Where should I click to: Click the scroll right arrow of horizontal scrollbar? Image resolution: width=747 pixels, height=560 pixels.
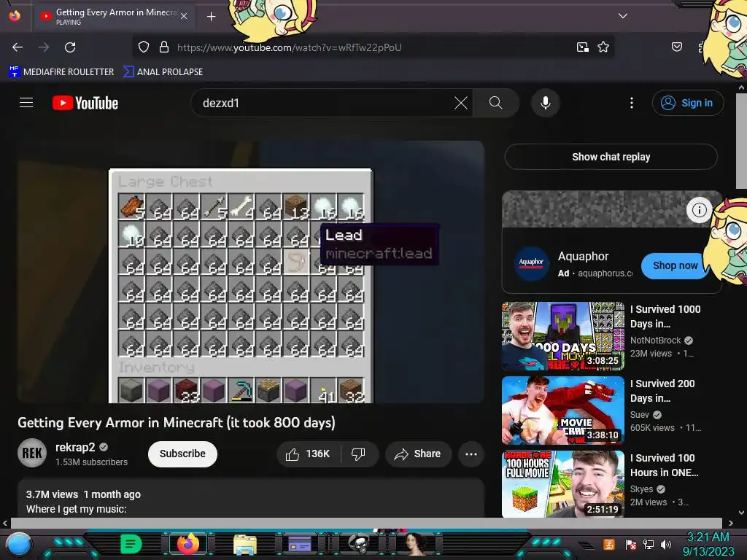(x=730, y=523)
